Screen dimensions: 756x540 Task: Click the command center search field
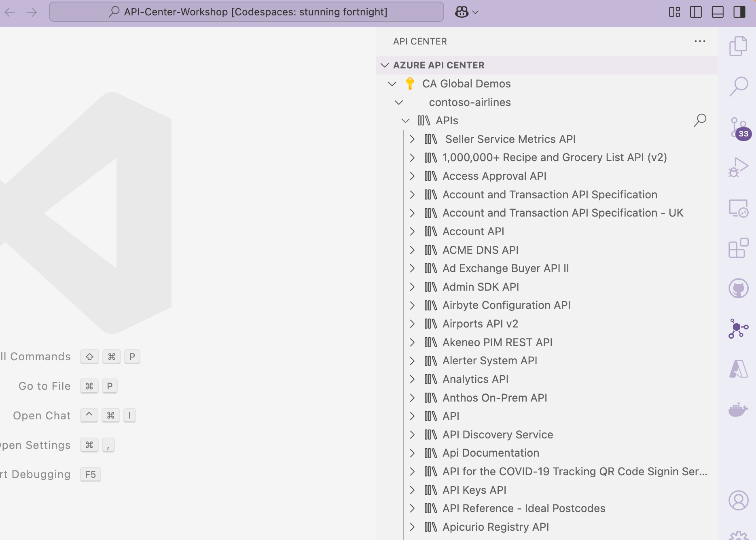[247, 12]
